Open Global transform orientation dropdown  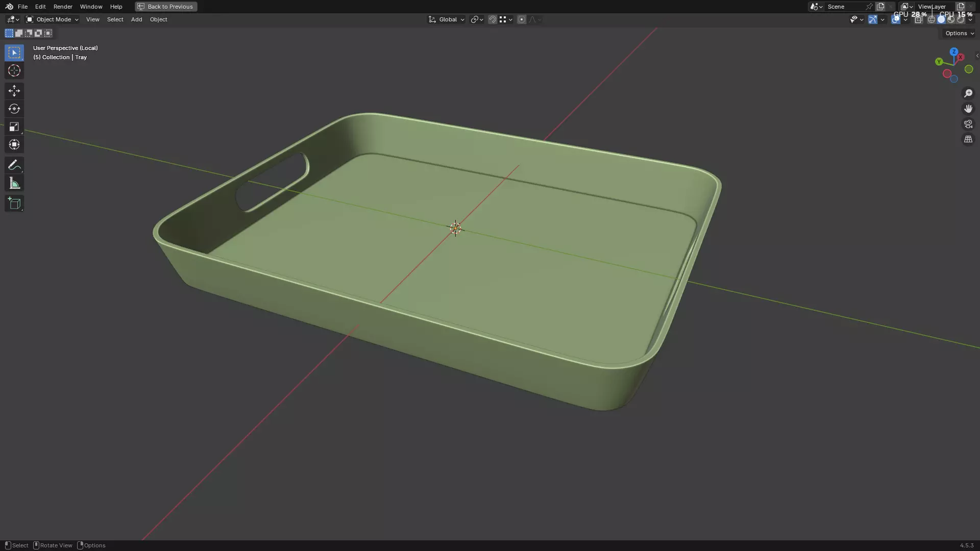tap(447, 19)
